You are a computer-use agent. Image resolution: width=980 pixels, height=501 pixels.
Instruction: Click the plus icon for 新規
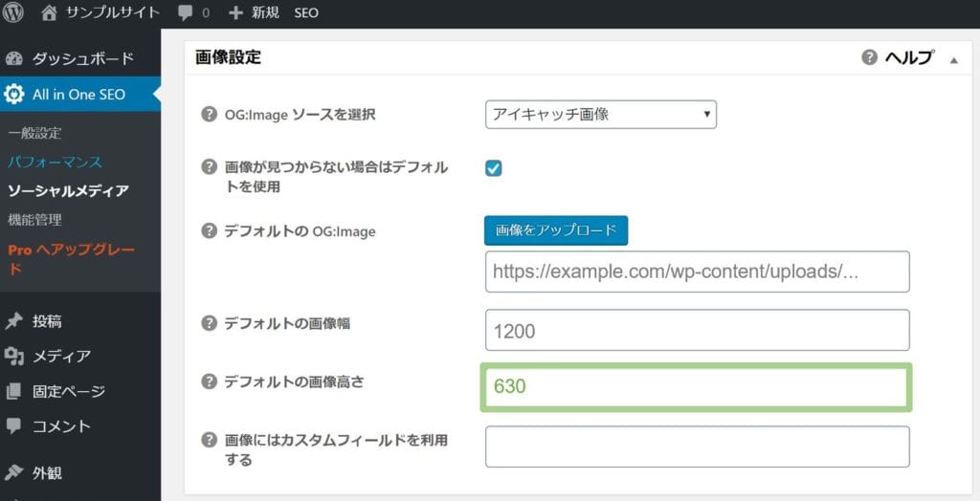pos(235,12)
